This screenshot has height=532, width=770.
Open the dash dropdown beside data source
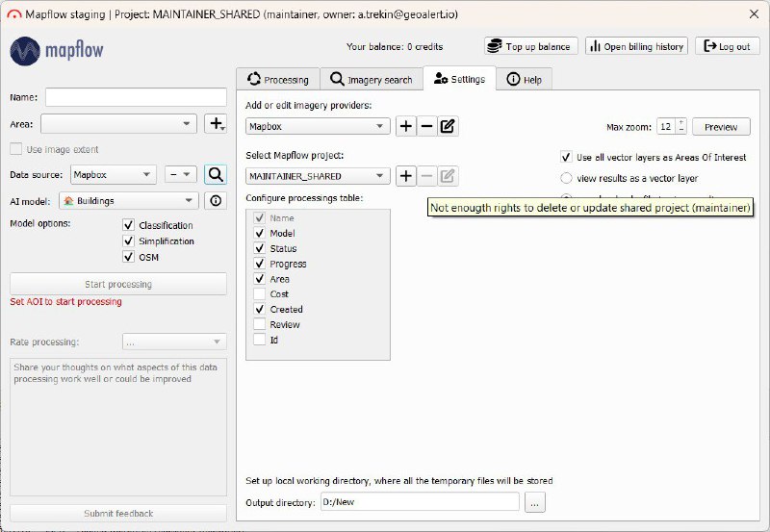click(x=181, y=175)
